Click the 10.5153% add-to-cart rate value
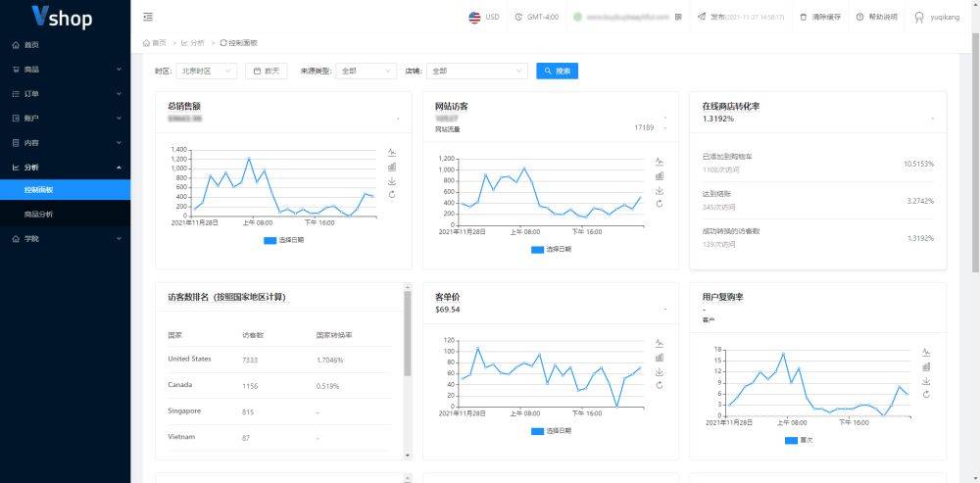 (918, 164)
